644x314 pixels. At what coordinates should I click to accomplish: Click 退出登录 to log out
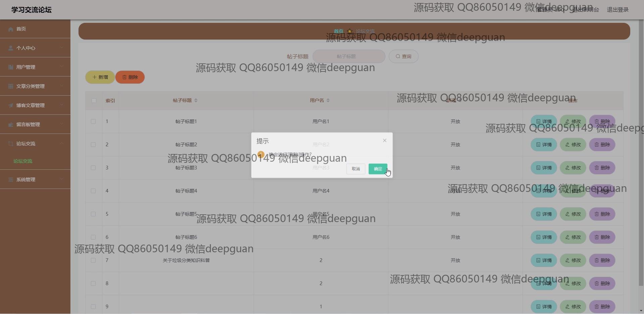click(618, 10)
